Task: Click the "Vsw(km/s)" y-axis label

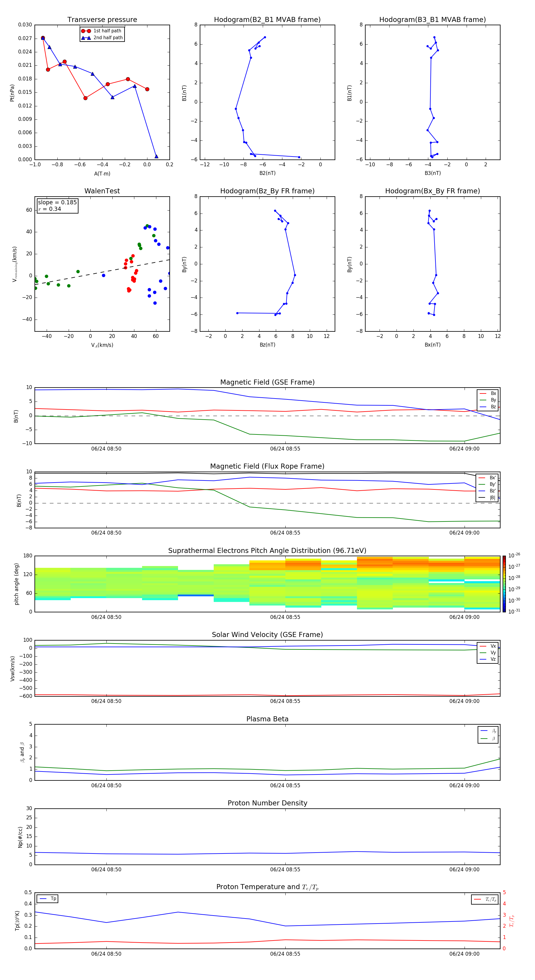Action: click(12, 668)
